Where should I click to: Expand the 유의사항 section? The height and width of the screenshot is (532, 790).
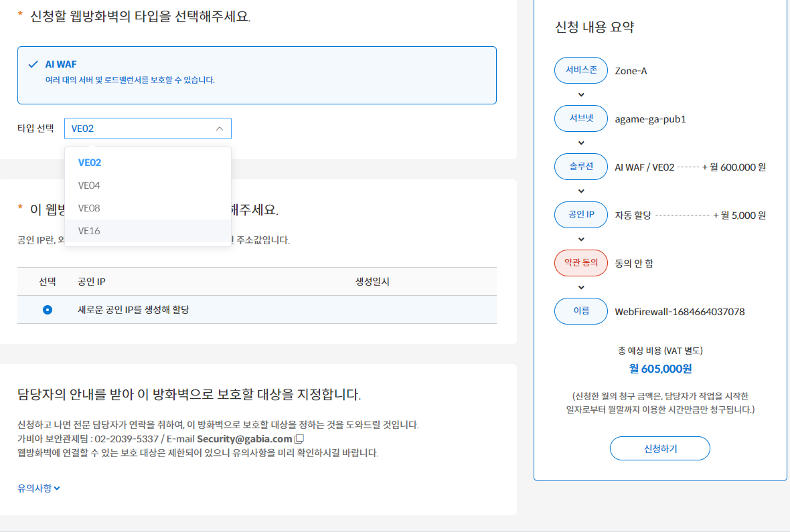pos(38,488)
